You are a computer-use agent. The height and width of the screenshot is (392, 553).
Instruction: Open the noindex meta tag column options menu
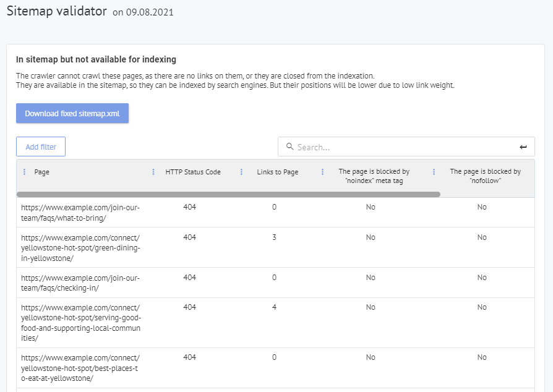click(322, 172)
